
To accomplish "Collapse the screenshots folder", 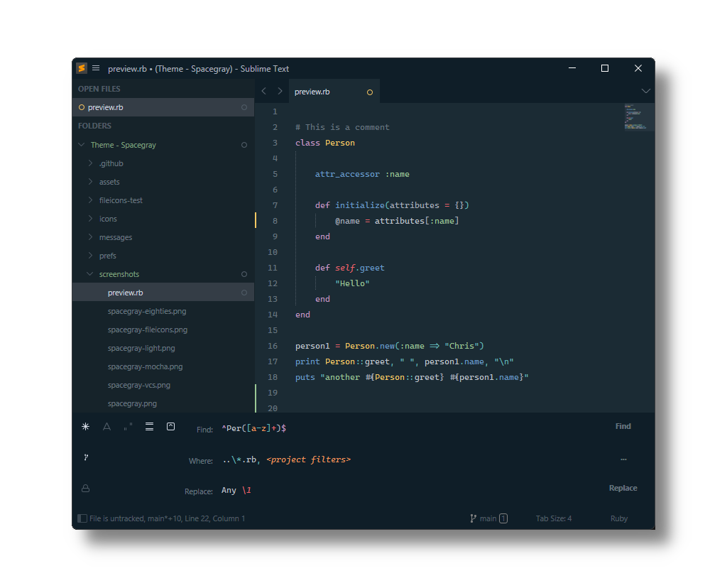I will pos(90,274).
